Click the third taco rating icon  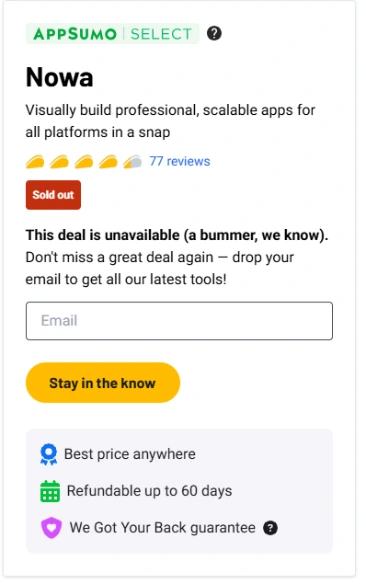(x=84, y=162)
